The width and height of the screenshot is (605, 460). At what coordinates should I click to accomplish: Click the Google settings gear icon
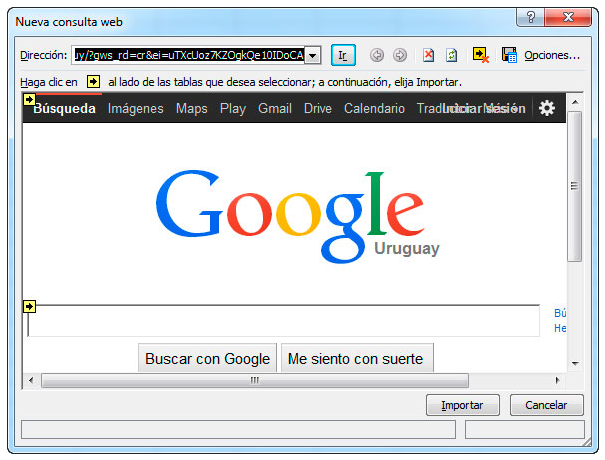coord(547,108)
